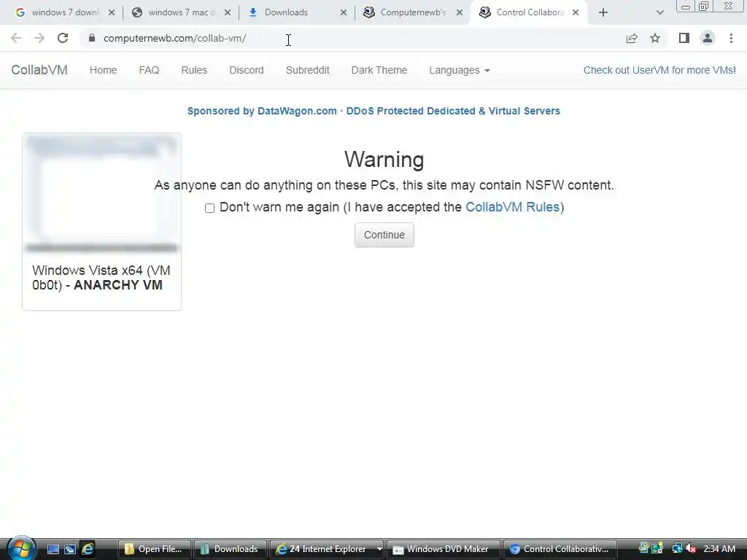Close the 'windows 7 mac' tab
The image size is (747, 560).
tap(228, 12)
